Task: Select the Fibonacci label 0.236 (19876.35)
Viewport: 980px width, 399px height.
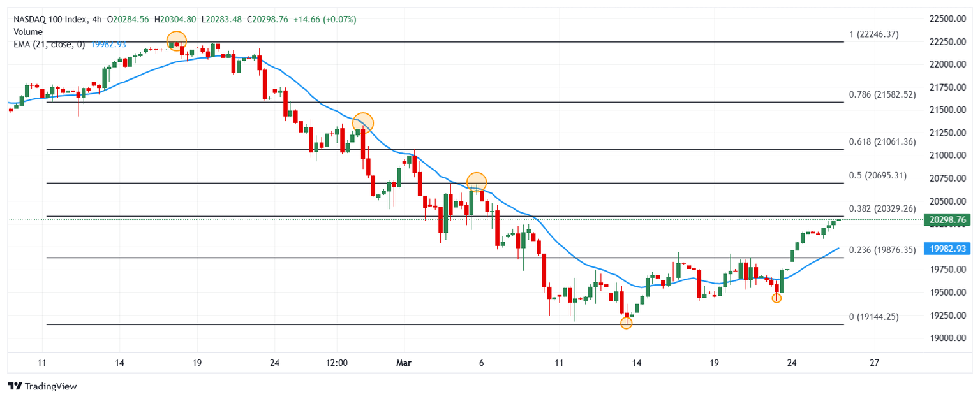Action: [882, 250]
